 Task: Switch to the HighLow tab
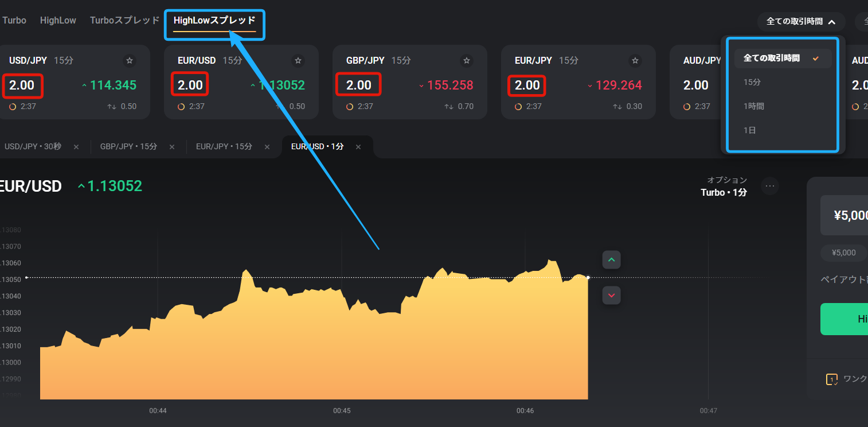click(x=58, y=20)
